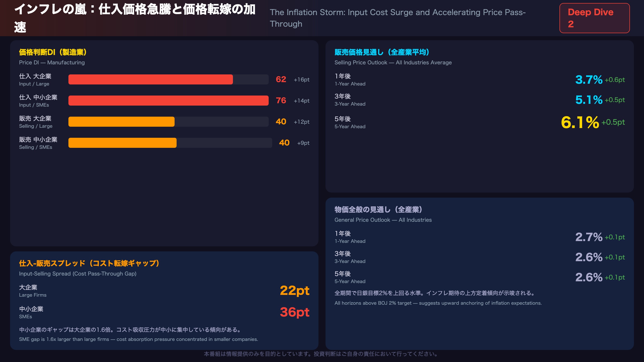The image size is (644, 362).
Task: Click the 3.7% selling price value
Action: point(589,80)
